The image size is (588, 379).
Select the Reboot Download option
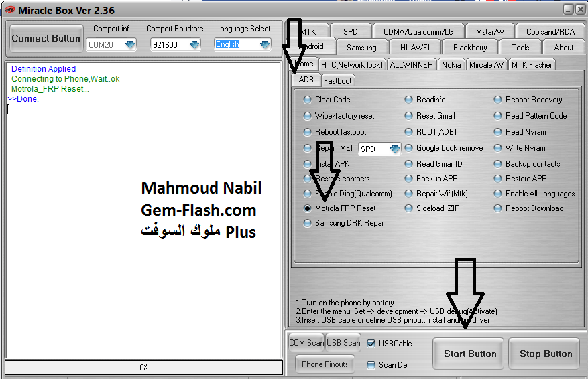pos(497,208)
